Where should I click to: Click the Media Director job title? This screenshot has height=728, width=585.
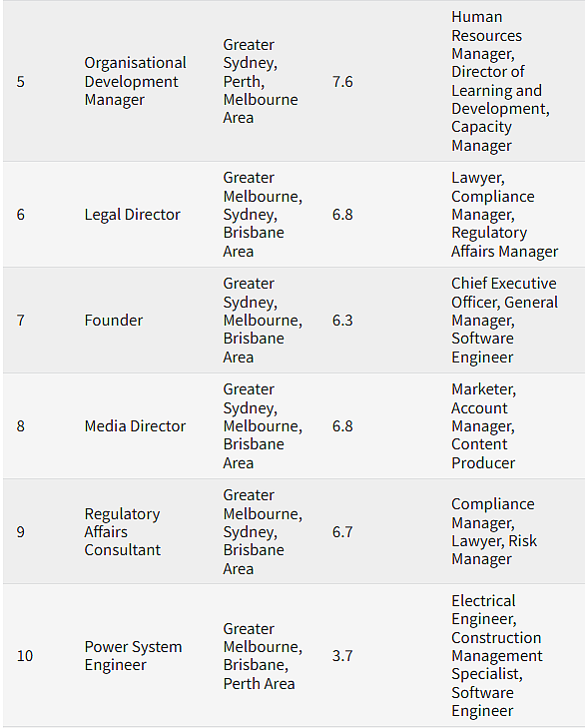pyautogui.click(x=135, y=426)
